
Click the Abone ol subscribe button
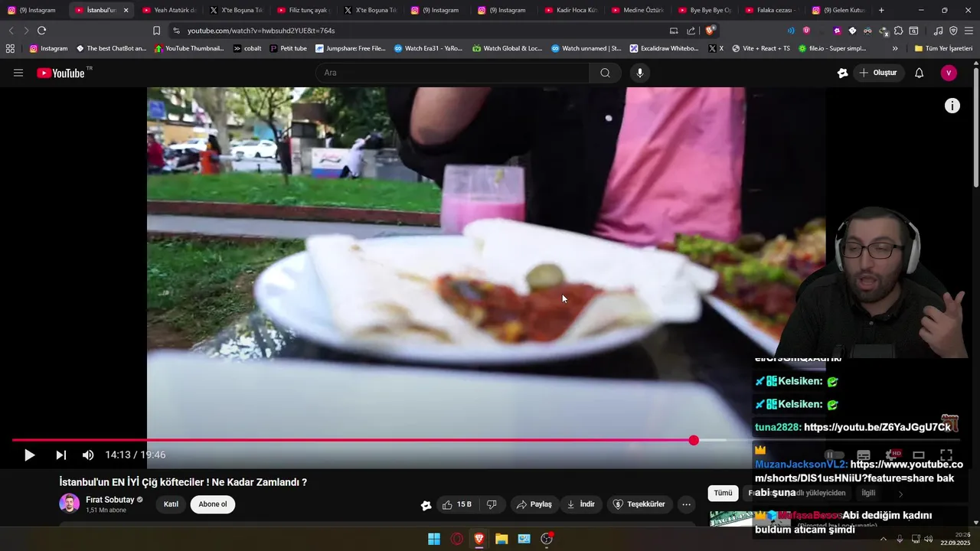[213, 504]
